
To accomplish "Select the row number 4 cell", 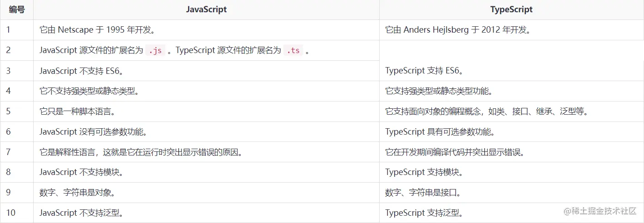I will click(17, 91).
